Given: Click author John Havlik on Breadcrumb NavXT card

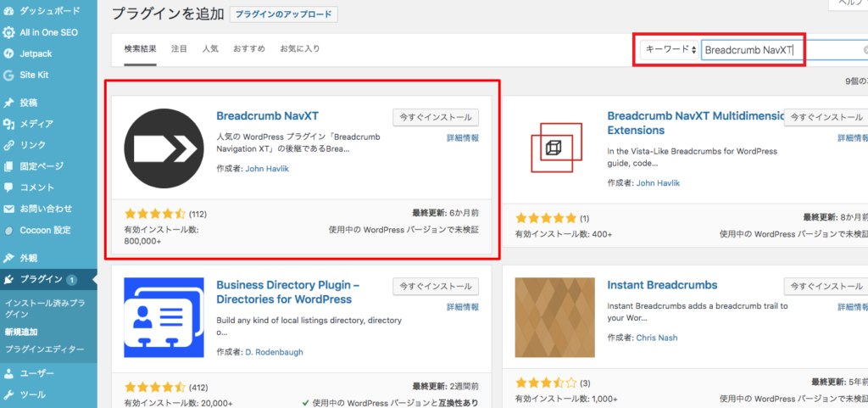Looking at the screenshot, I should 267,169.
